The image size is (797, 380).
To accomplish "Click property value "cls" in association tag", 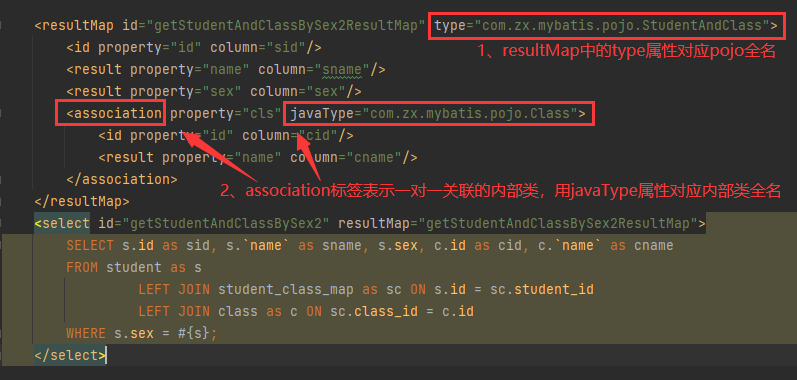I will click(x=262, y=113).
